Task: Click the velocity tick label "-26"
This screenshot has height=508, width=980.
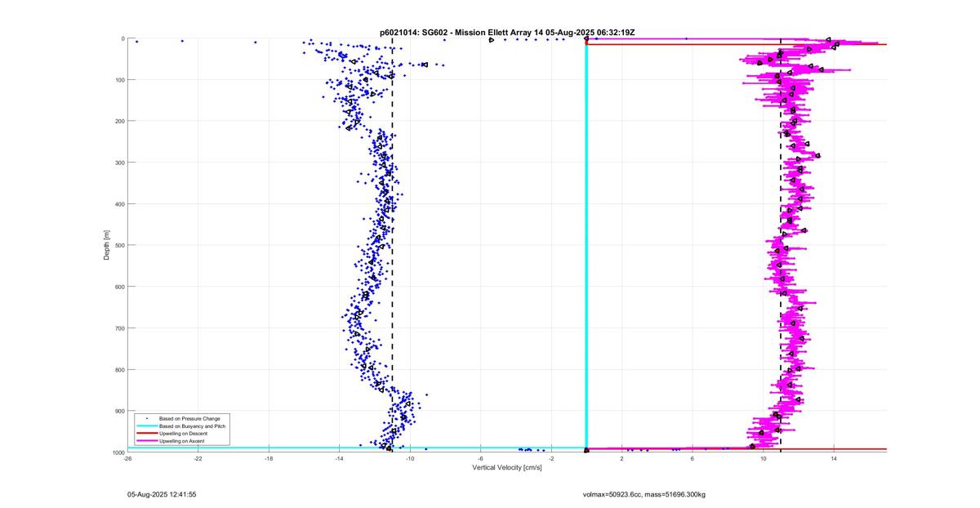Action: (x=127, y=459)
